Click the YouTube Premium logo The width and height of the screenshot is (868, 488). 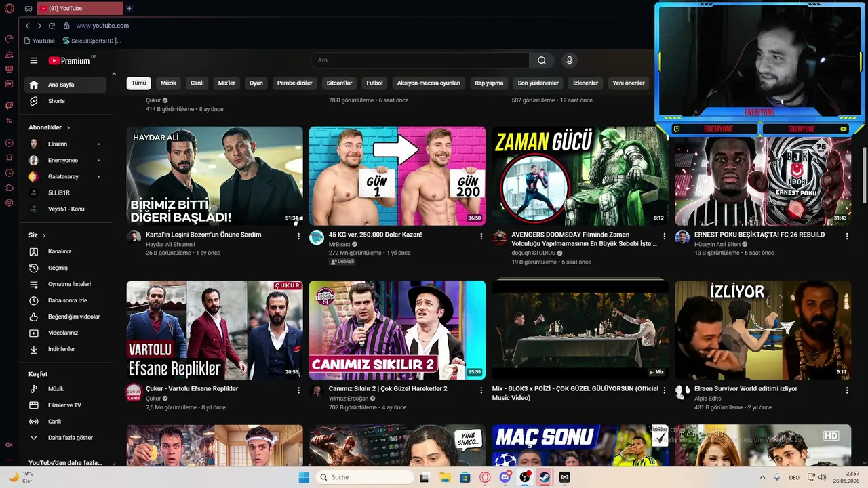pyautogui.click(x=69, y=60)
